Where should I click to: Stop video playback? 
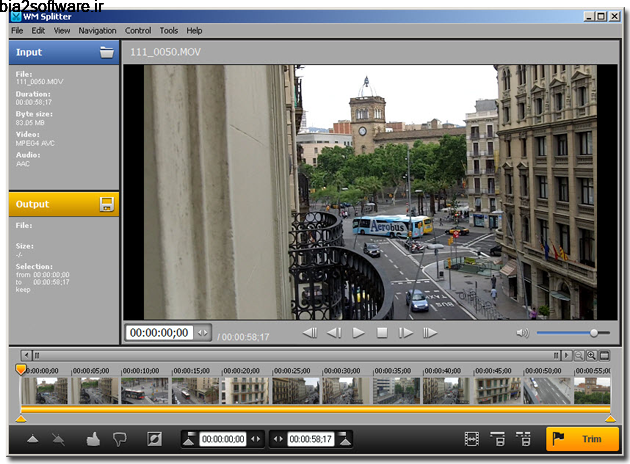382,333
